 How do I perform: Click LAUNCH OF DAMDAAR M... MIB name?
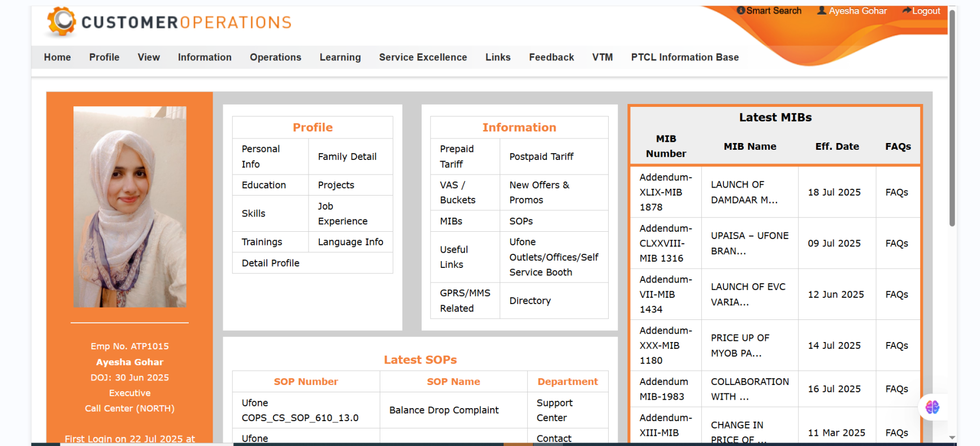[744, 192]
